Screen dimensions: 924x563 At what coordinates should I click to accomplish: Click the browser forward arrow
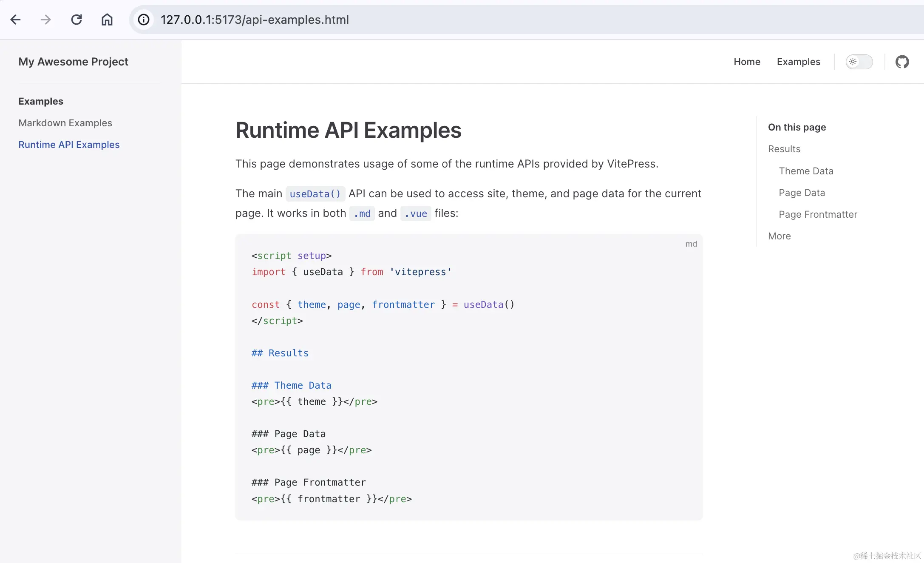pyautogui.click(x=46, y=20)
